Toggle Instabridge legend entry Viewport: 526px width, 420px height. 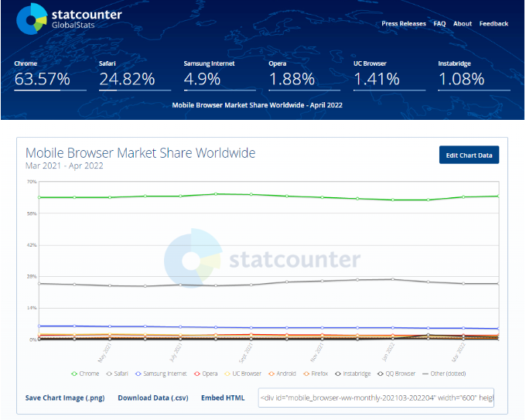(354, 374)
